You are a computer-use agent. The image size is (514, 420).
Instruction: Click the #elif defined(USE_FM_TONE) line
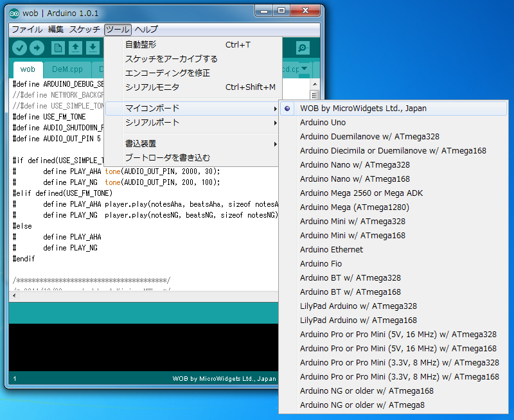62,193
